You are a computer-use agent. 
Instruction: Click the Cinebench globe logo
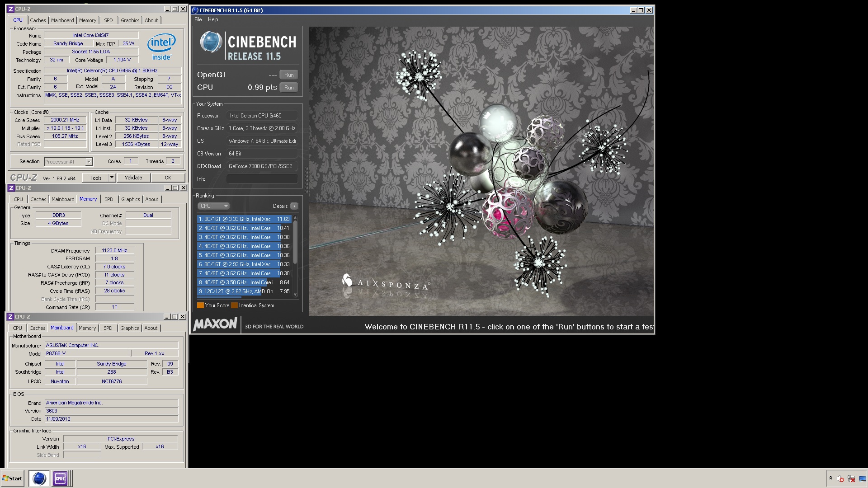click(211, 42)
